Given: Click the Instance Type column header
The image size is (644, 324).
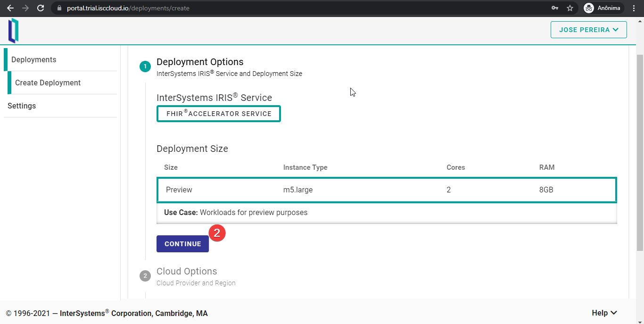Looking at the screenshot, I should tap(305, 167).
